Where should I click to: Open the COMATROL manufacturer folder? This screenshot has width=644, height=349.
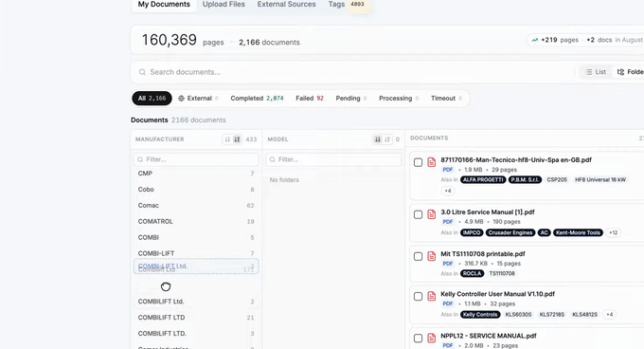196,222
